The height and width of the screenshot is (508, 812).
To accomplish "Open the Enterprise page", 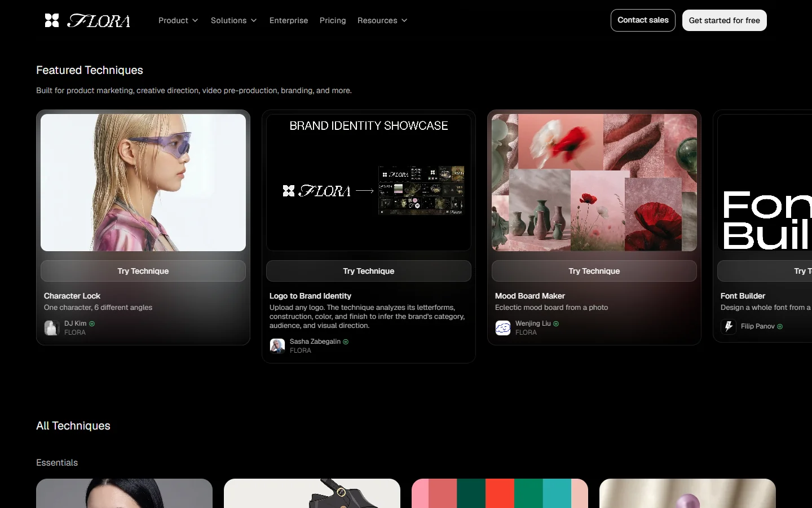I will (x=289, y=20).
